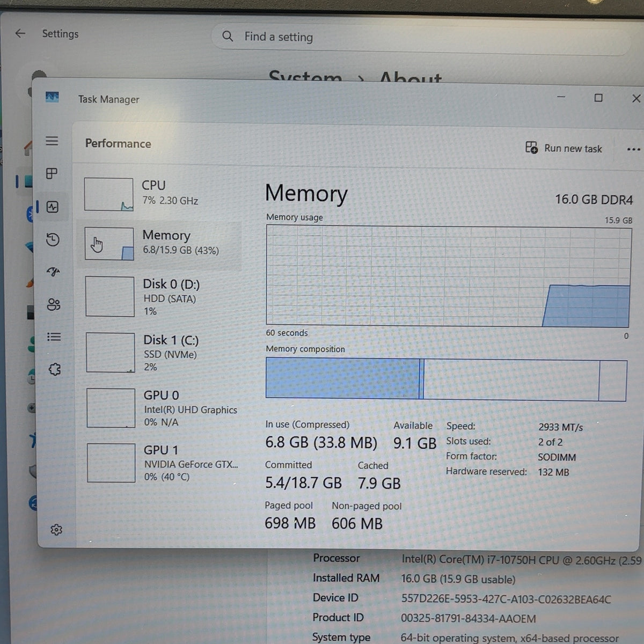Image resolution: width=644 pixels, height=644 pixels.
Task: Click the Available 9.1 GB value
Action: tap(415, 443)
